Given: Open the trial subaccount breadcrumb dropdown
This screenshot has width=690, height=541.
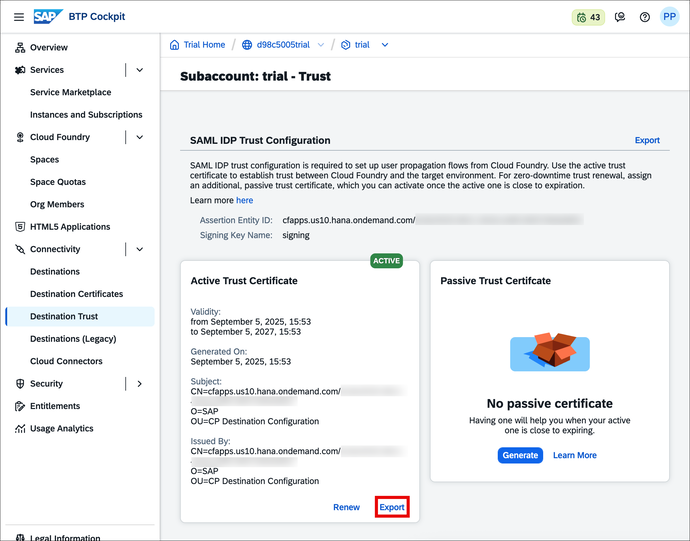Looking at the screenshot, I should [385, 45].
